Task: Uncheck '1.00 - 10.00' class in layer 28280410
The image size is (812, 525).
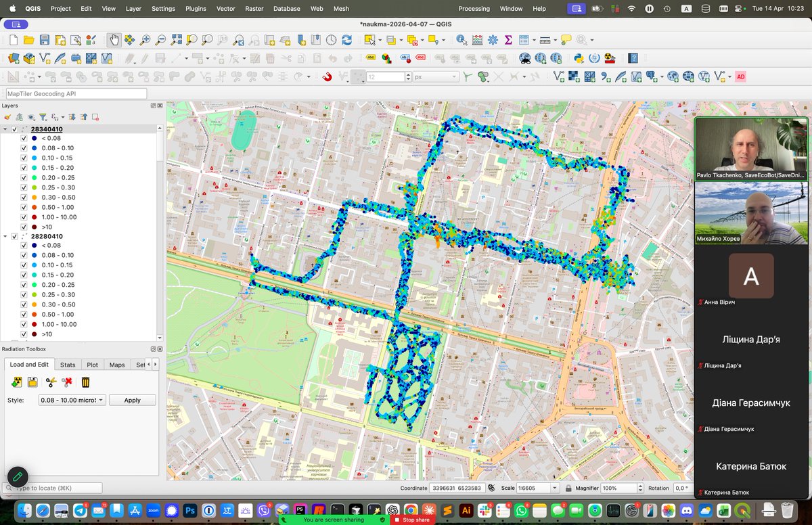Action: coord(24,324)
